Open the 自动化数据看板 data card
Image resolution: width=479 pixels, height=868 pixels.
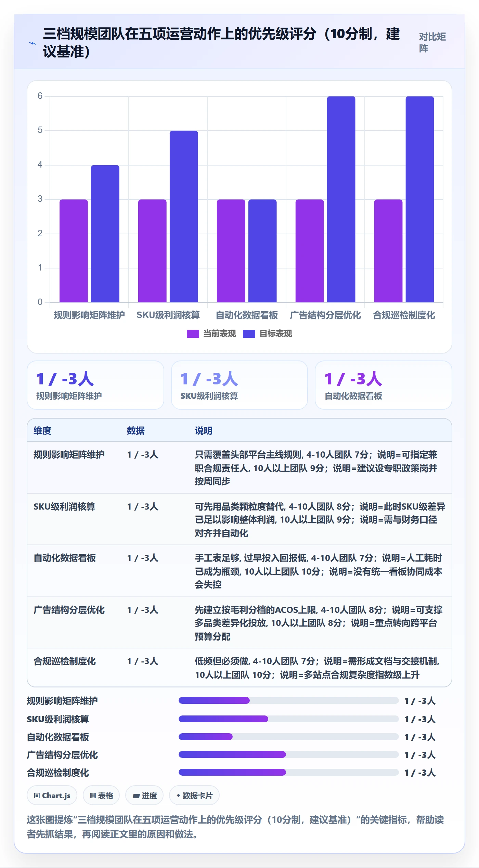click(x=384, y=385)
